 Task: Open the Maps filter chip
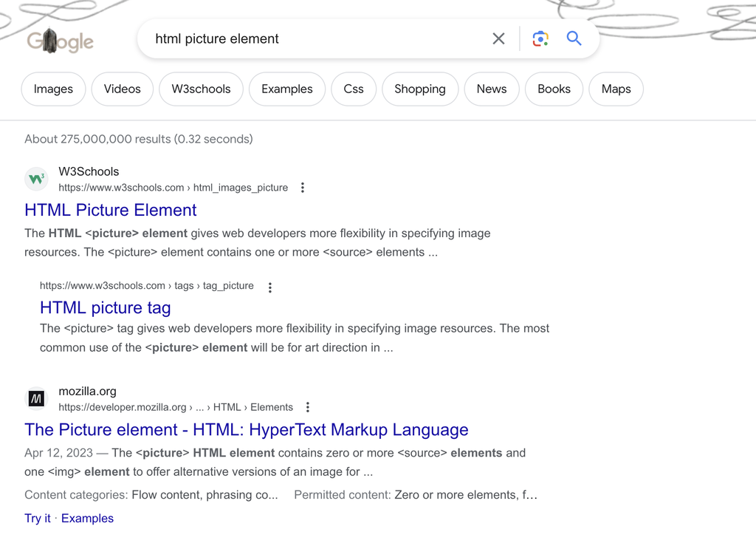tap(616, 89)
